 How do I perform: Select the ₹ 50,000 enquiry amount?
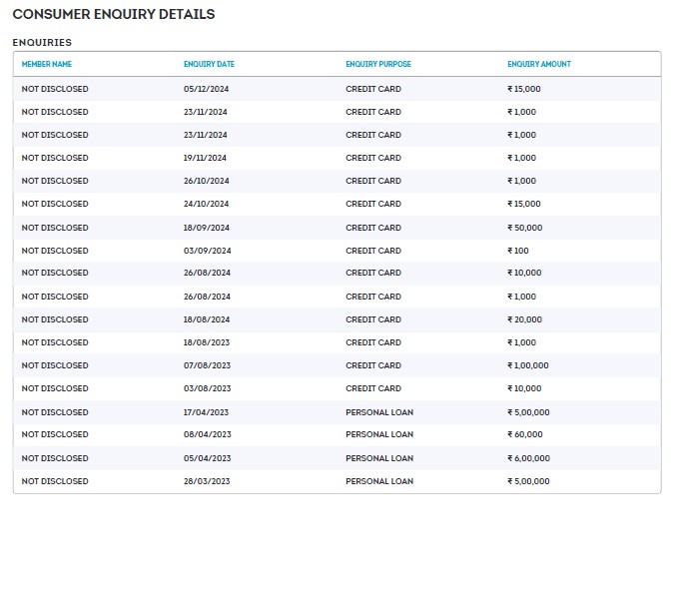(524, 228)
